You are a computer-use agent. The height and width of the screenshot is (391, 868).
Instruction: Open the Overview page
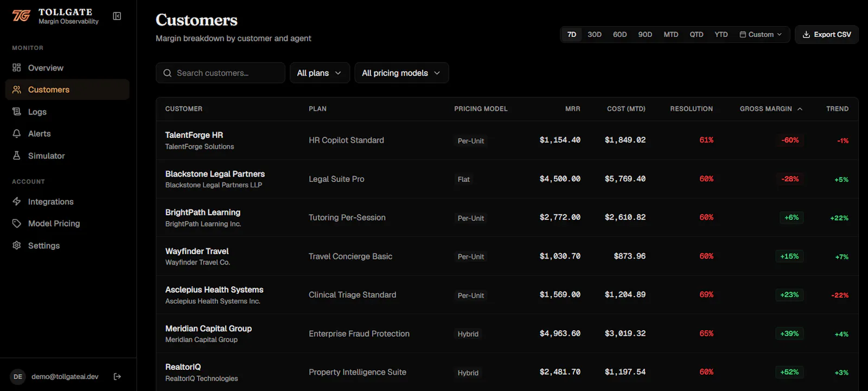point(67,68)
